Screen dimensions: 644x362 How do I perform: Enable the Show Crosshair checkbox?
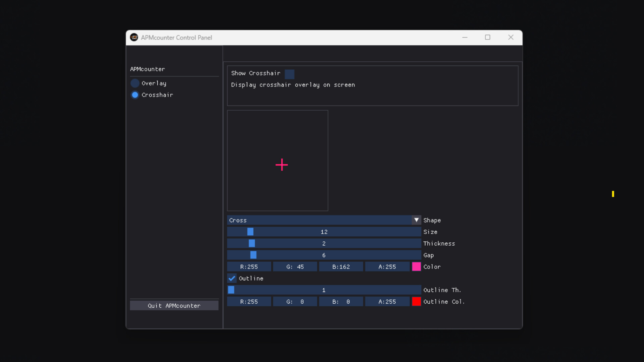click(289, 74)
